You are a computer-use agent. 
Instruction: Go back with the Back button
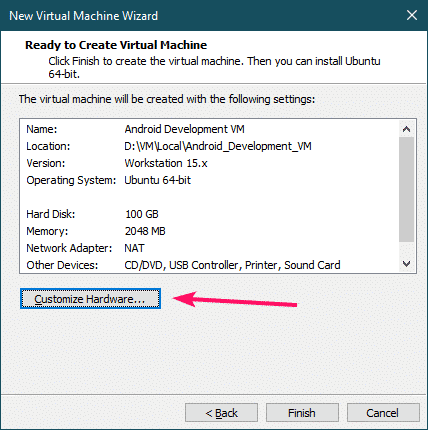tap(221, 413)
